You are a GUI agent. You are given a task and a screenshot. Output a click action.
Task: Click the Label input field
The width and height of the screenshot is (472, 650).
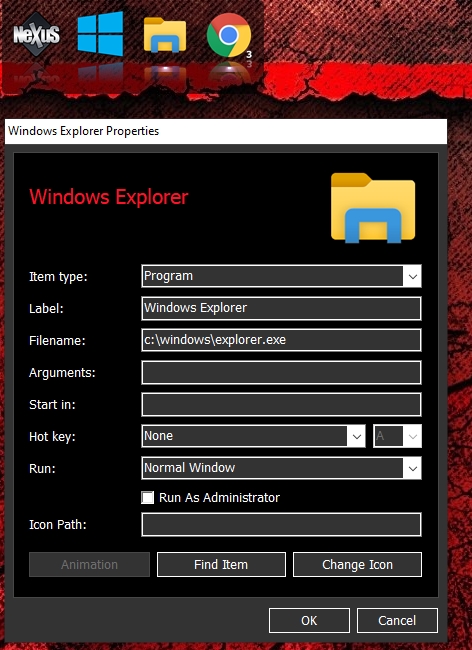tap(281, 308)
